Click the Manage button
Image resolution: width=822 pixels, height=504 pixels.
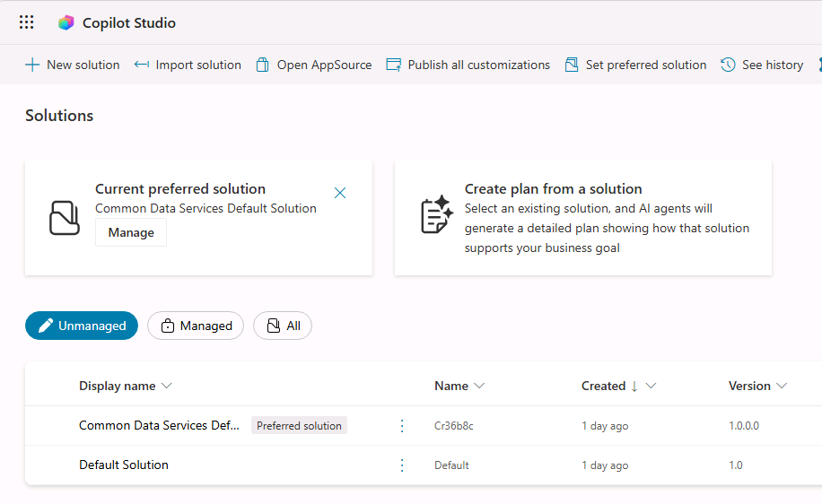coord(131,232)
